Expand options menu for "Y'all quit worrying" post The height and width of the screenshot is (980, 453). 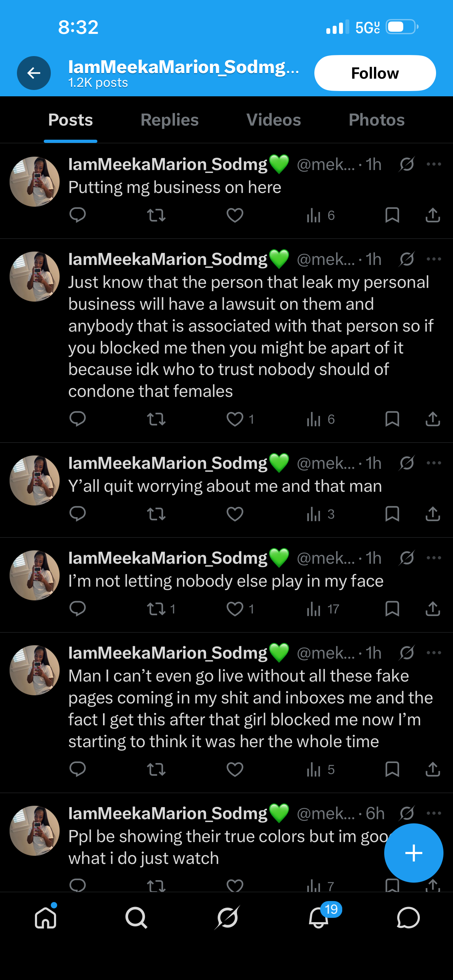click(x=434, y=463)
